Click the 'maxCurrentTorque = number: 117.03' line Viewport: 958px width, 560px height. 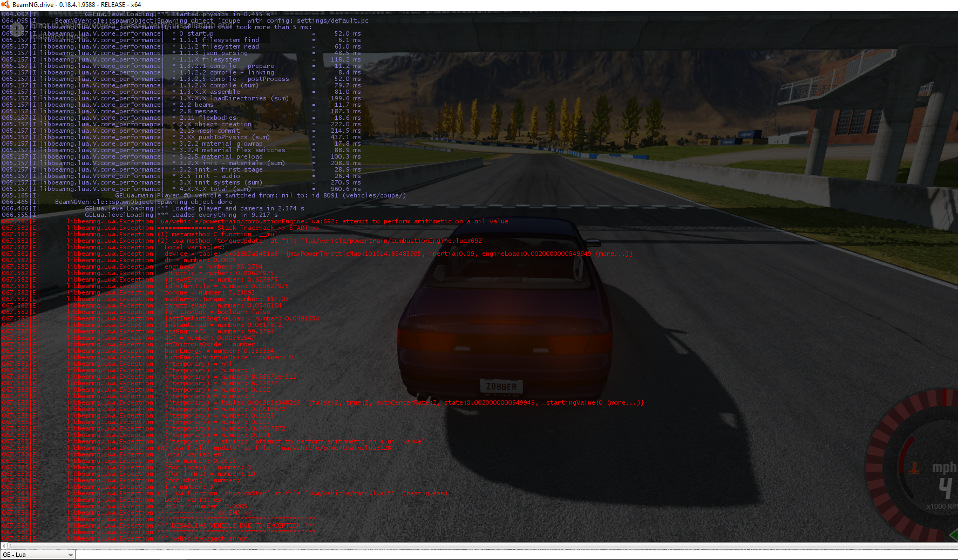click(227, 299)
